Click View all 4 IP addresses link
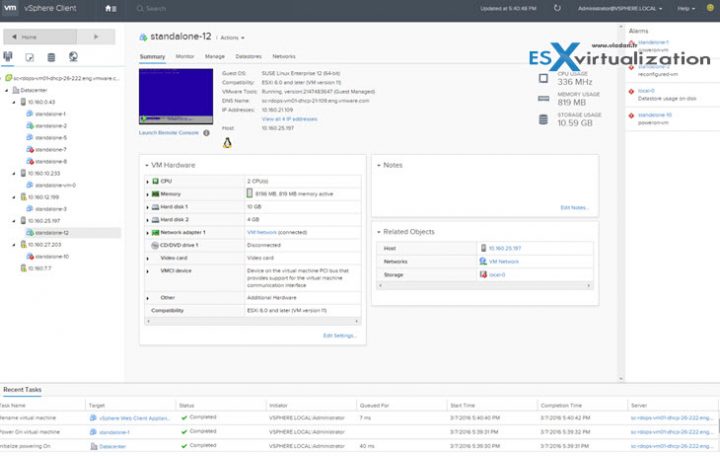The width and height of the screenshot is (720, 456). (x=289, y=119)
